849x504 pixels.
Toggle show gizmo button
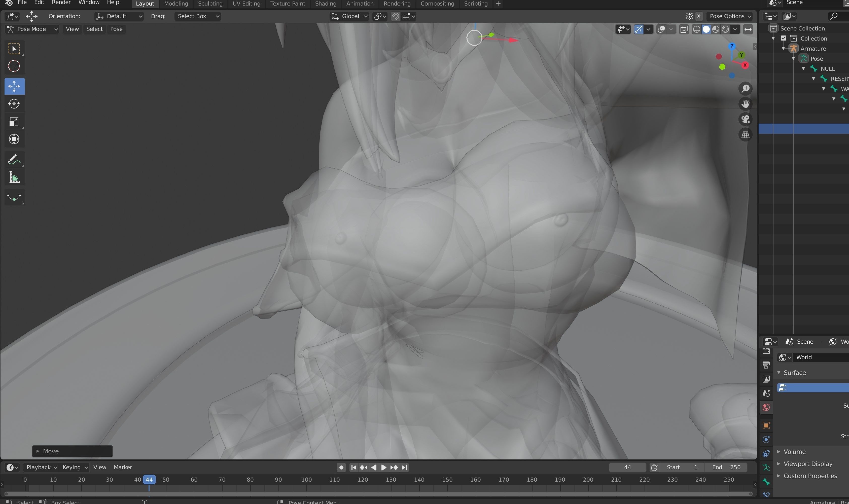pyautogui.click(x=639, y=29)
